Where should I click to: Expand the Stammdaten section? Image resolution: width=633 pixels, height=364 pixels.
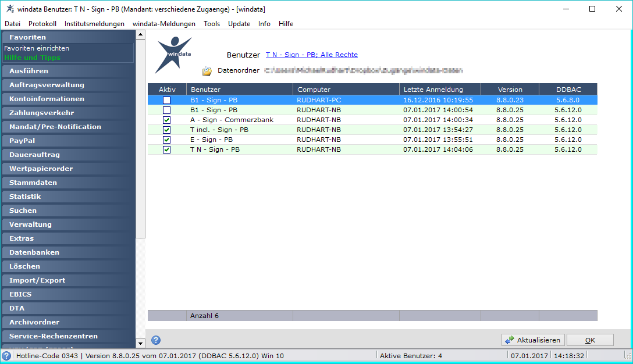pos(69,183)
